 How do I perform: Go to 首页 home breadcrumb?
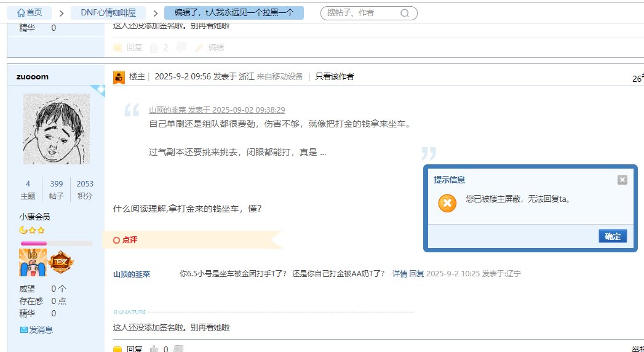tap(29, 12)
